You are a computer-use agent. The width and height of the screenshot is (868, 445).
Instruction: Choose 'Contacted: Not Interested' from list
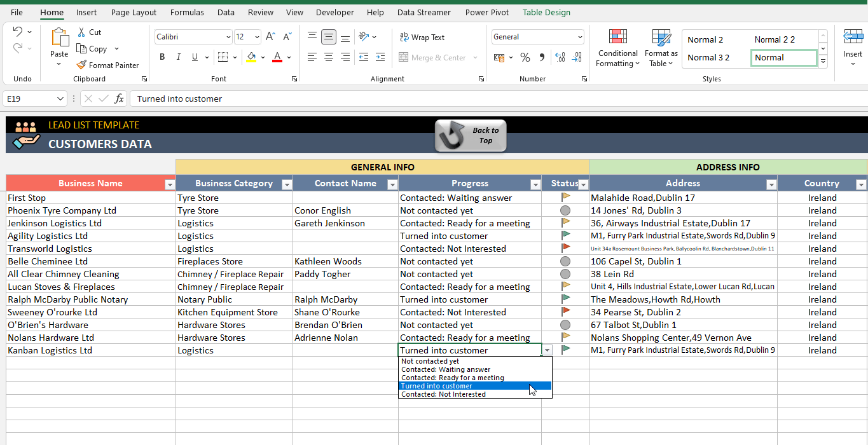click(475, 394)
